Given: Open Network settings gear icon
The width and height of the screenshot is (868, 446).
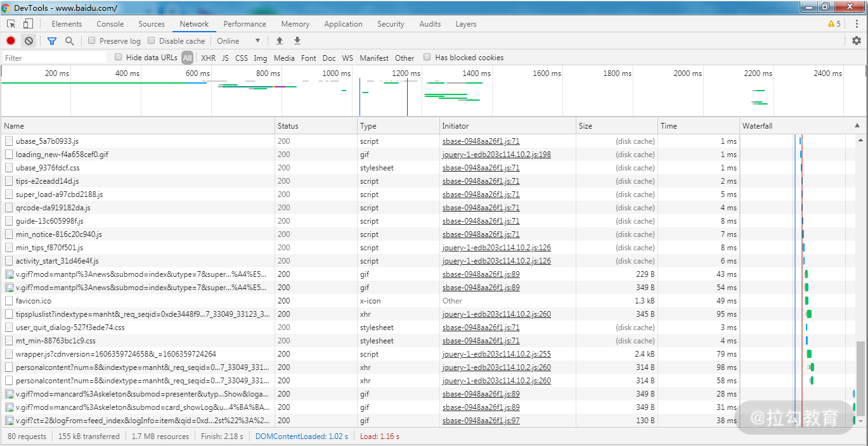Looking at the screenshot, I should (x=857, y=41).
